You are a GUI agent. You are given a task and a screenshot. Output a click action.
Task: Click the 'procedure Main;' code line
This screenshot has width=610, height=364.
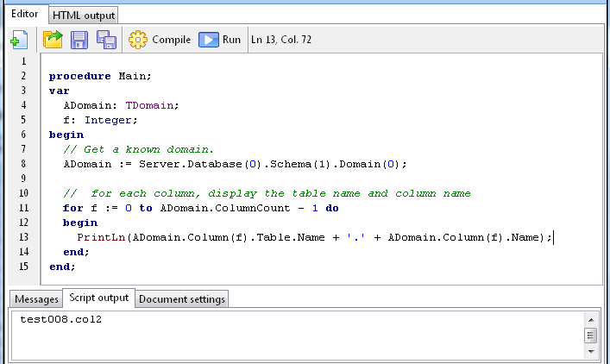coord(100,76)
